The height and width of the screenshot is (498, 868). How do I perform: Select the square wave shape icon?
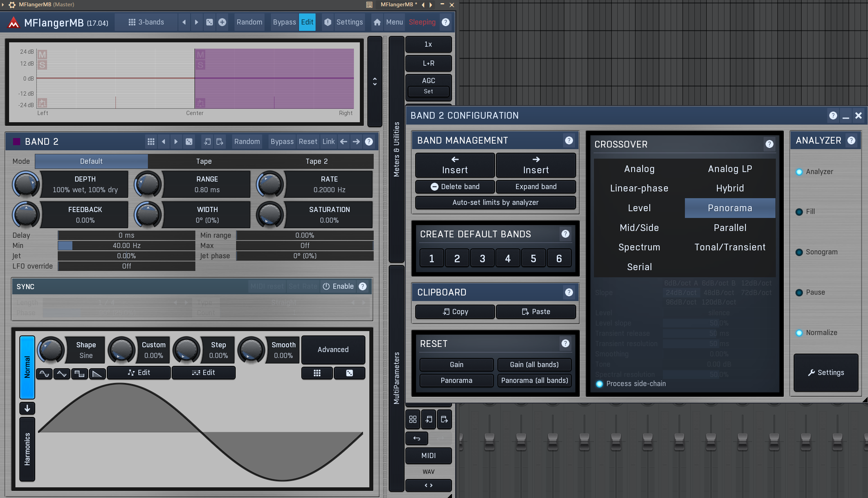click(79, 373)
